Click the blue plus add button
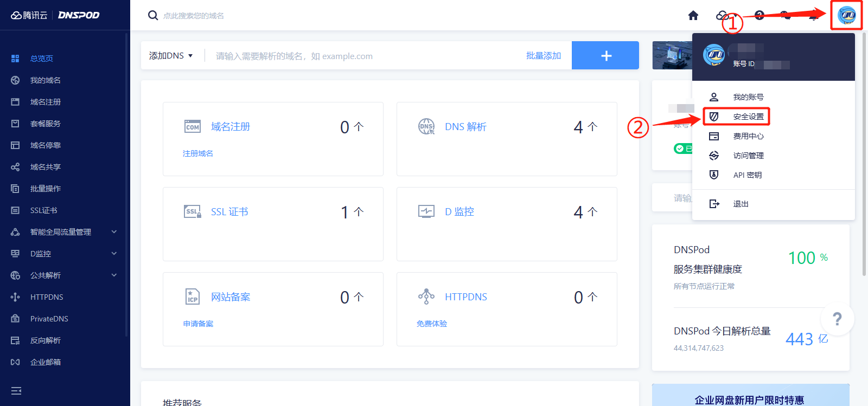868x406 pixels. pos(605,56)
